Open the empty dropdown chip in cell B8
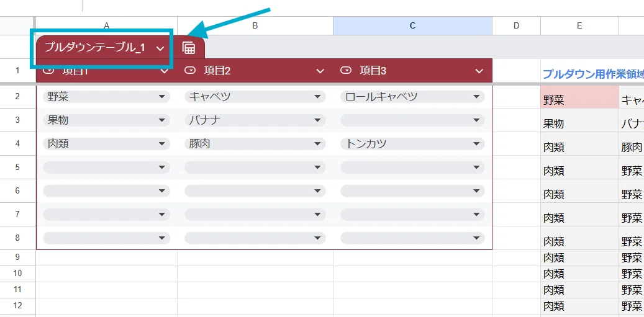 tap(255, 238)
